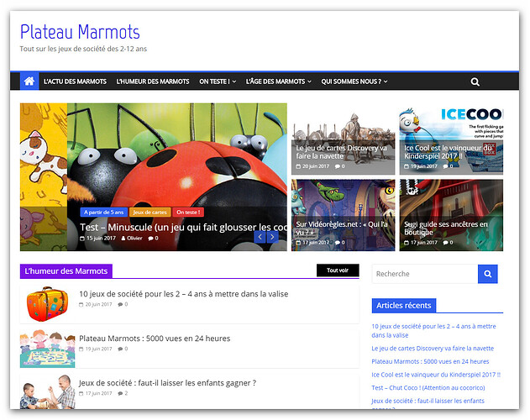Screen dimensions: 530x420
Task: Go to the home icon in navbar
Action: coord(29,81)
